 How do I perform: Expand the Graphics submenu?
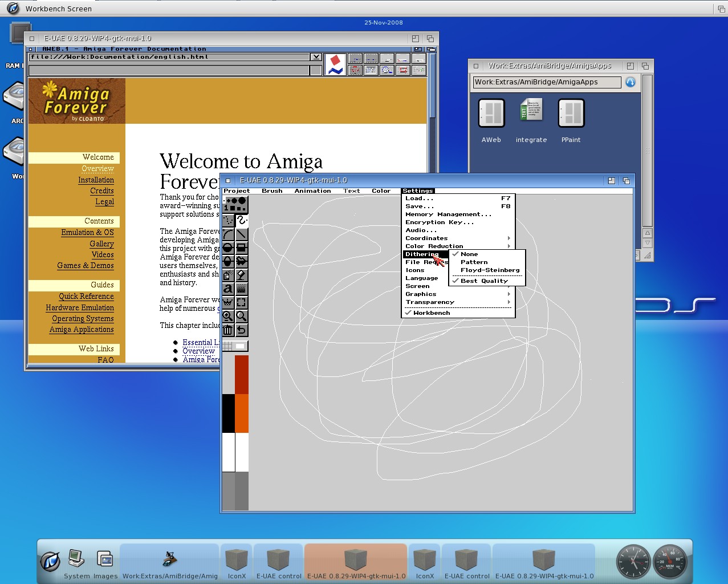[458, 294]
